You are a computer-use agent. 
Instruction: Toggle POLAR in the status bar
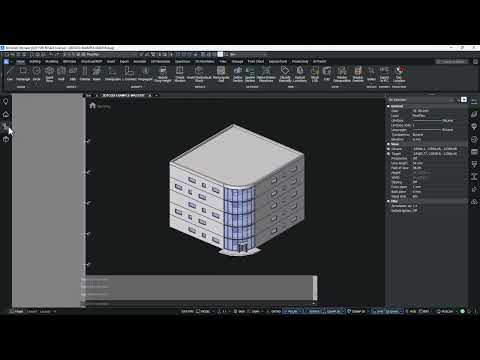click(x=292, y=311)
